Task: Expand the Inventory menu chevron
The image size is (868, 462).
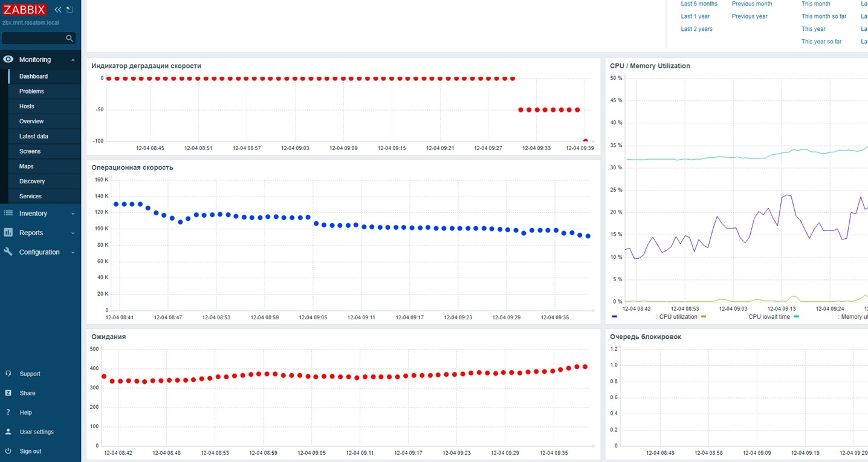Action: point(73,213)
